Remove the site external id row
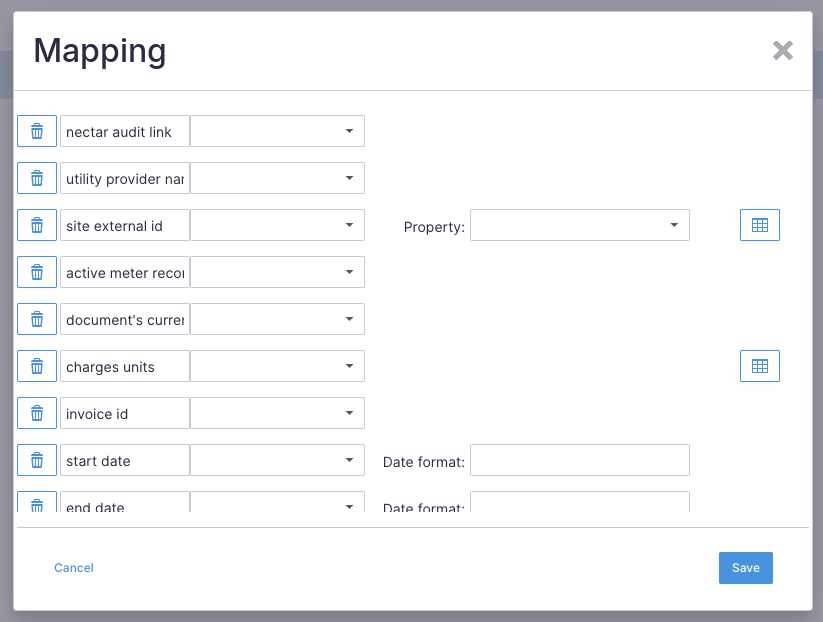This screenshot has width=823, height=622. [x=37, y=225]
